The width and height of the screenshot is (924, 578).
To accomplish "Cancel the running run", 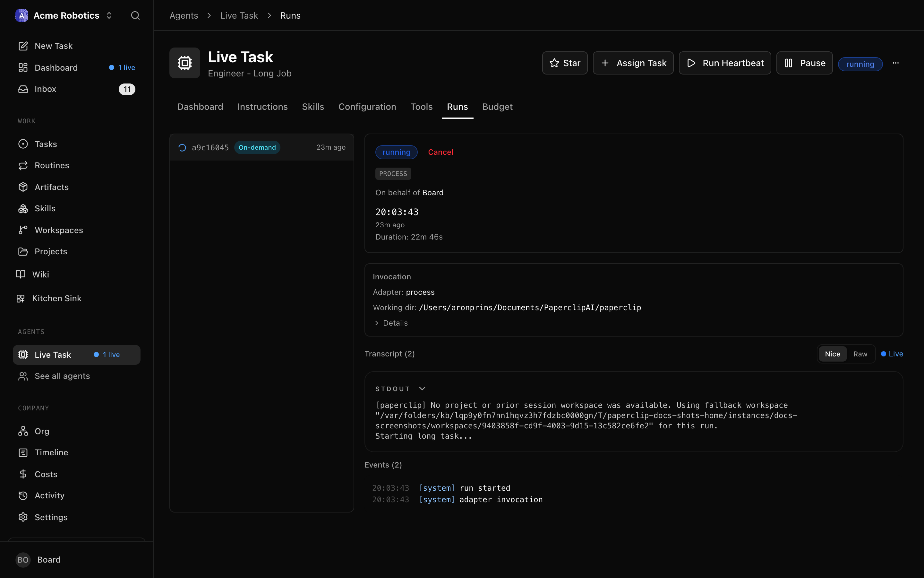I will [440, 152].
